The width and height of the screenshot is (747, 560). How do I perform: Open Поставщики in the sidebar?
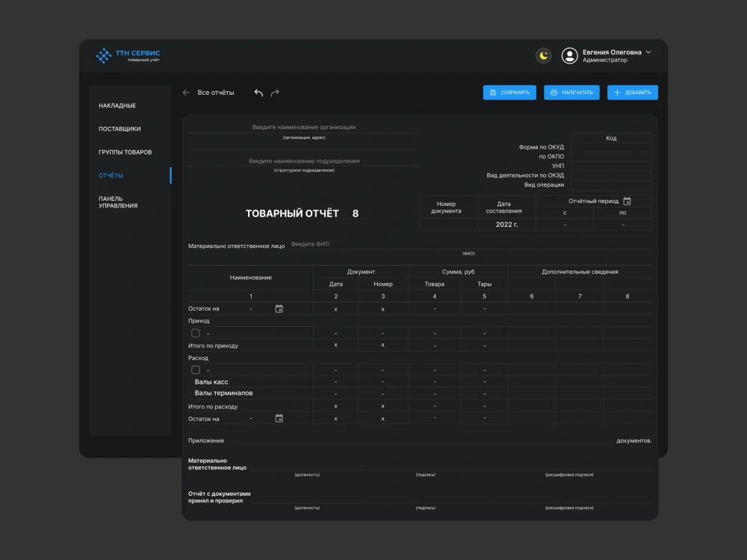pyautogui.click(x=120, y=128)
